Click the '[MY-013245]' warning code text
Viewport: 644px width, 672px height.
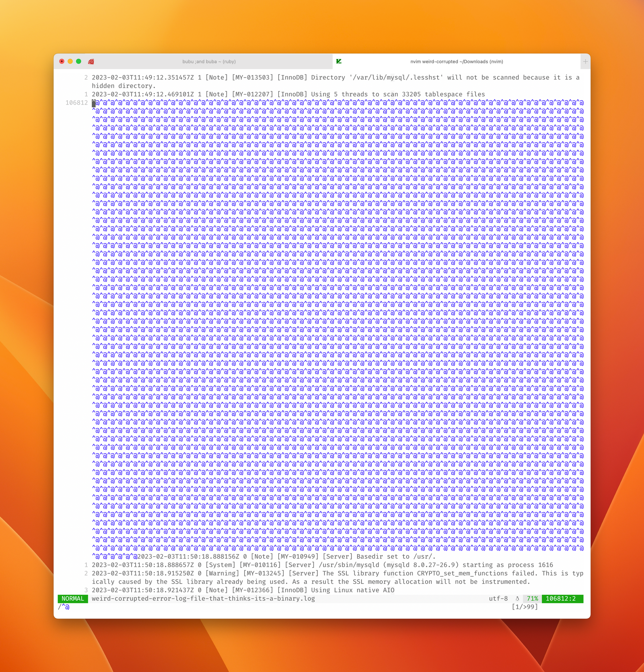click(x=264, y=573)
